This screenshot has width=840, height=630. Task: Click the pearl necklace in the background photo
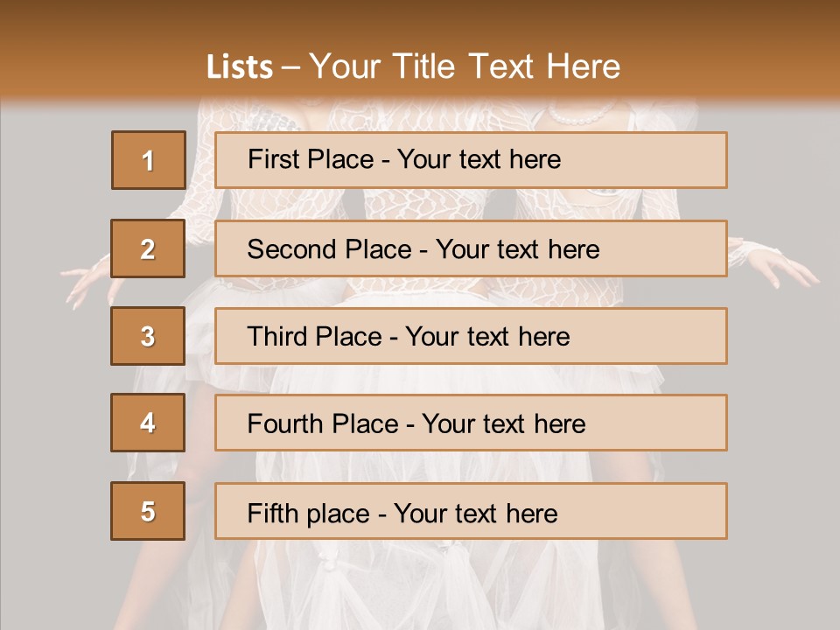(581, 115)
